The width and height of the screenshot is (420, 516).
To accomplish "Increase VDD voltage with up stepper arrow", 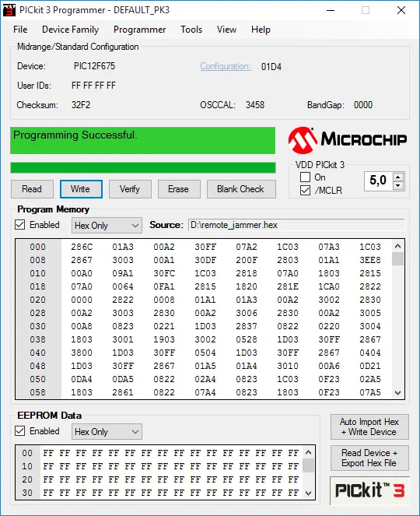I will point(398,177).
